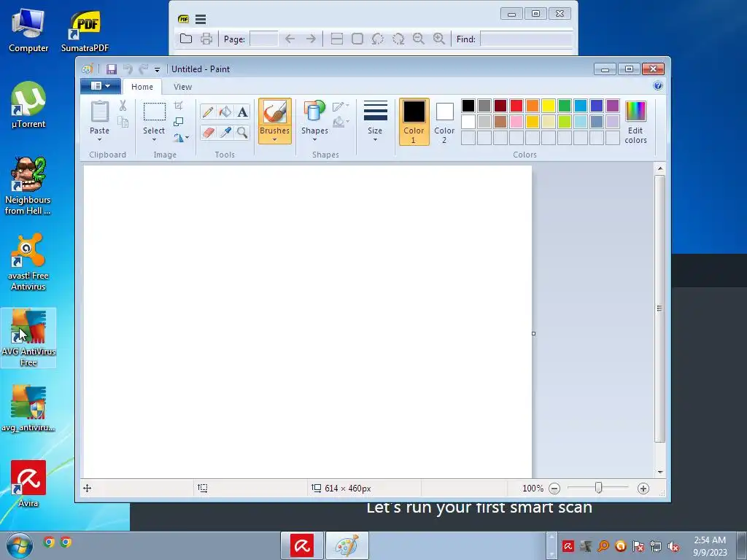Switch to the View ribbon tab
Image resolution: width=747 pixels, height=560 pixels.
[182, 87]
